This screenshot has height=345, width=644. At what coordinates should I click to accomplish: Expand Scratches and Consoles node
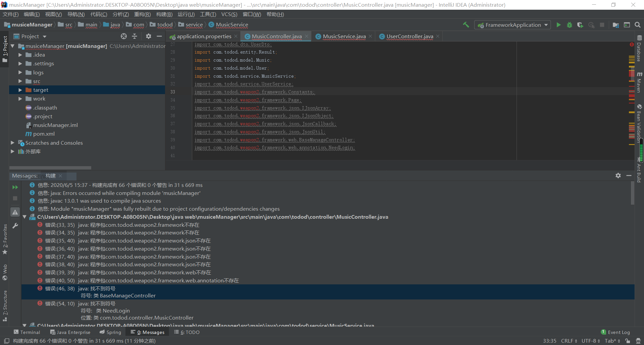pos(13,143)
